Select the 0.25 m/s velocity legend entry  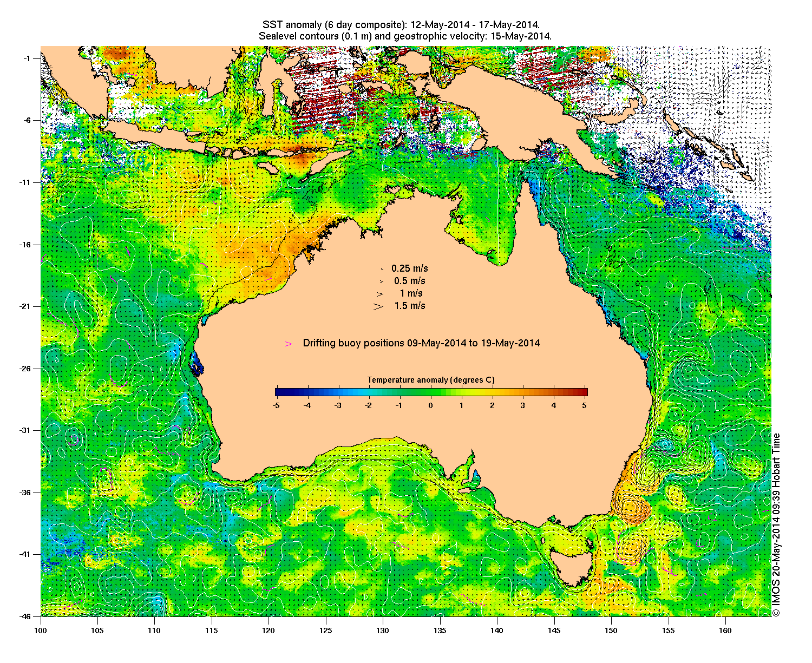coord(404,268)
